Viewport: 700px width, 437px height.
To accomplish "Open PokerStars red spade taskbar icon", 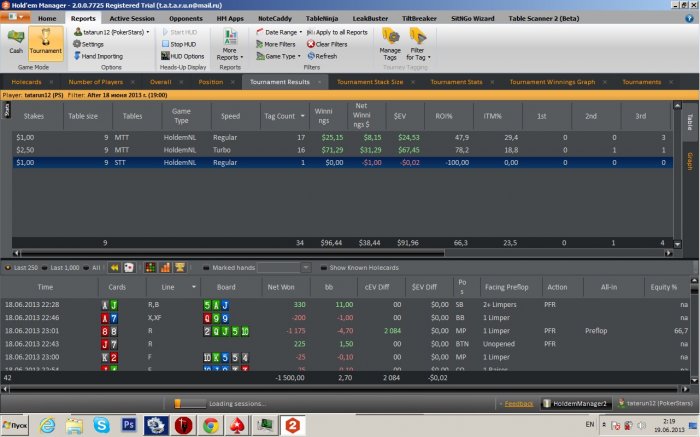I will [x=238, y=425].
